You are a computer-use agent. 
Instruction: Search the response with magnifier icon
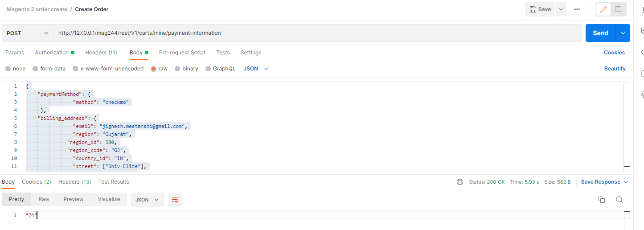(x=619, y=200)
